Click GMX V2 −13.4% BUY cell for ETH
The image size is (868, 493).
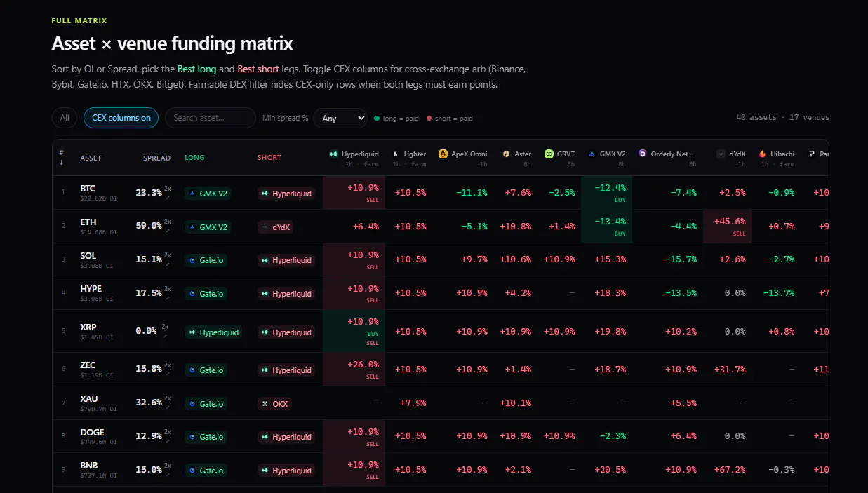click(606, 227)
